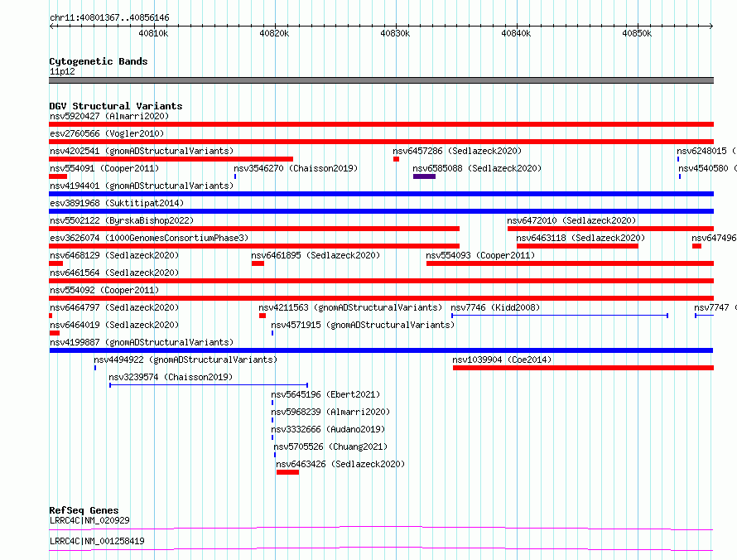
Task: Open nsv4202541 gnomADStructuralVariants entry
Action: point(142,151)
